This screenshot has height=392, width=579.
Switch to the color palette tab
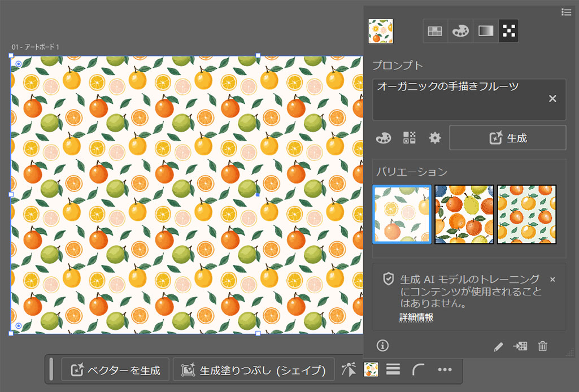[460, 32]
